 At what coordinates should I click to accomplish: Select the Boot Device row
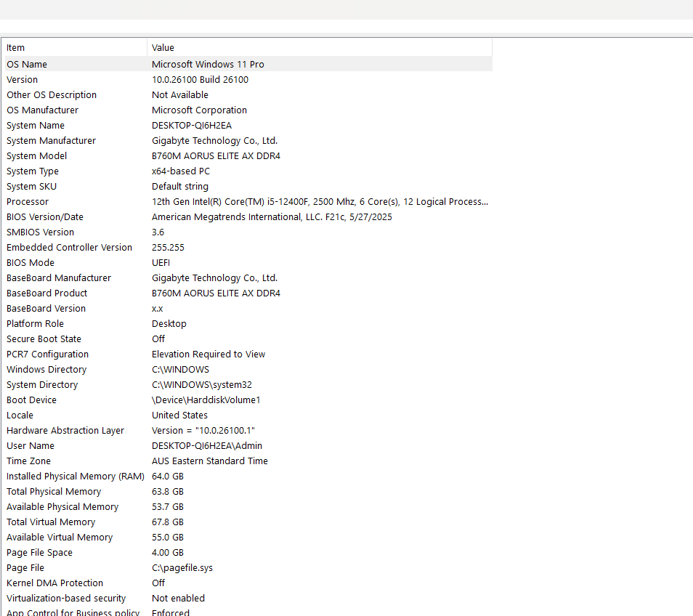pyautogui.click(x=248, y=400)
